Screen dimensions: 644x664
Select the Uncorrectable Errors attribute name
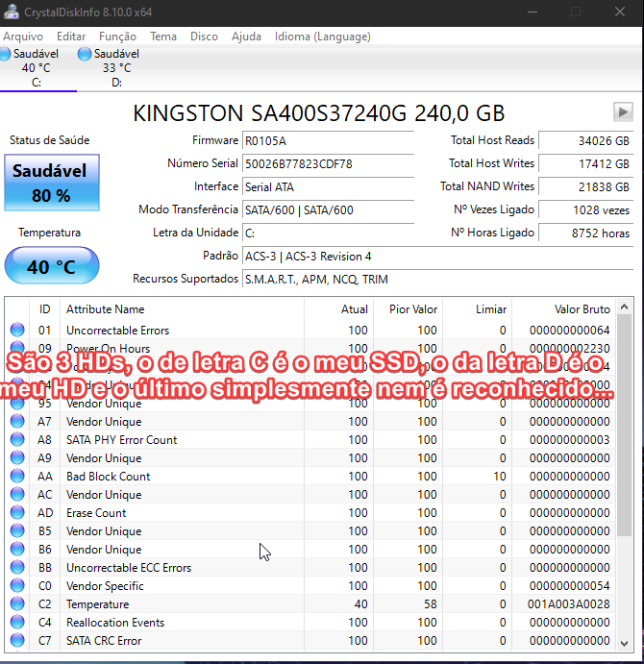click(x=118, y=331)
